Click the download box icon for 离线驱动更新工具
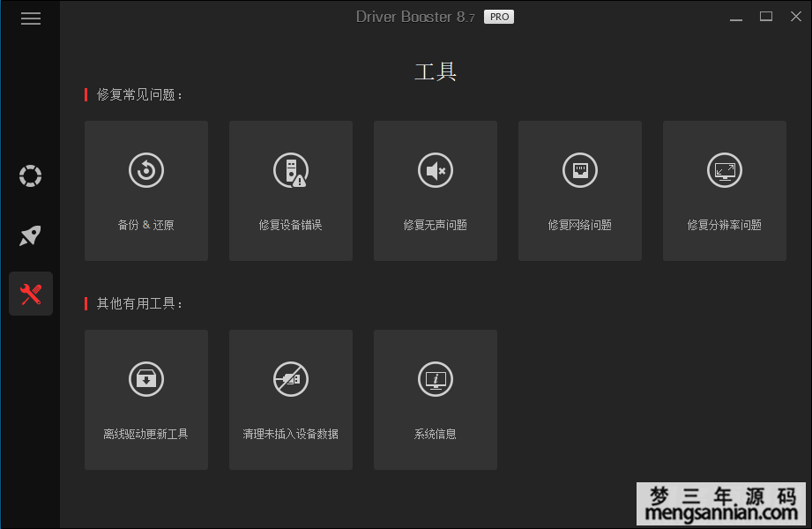Screen dimensions: 812x529 146,379
